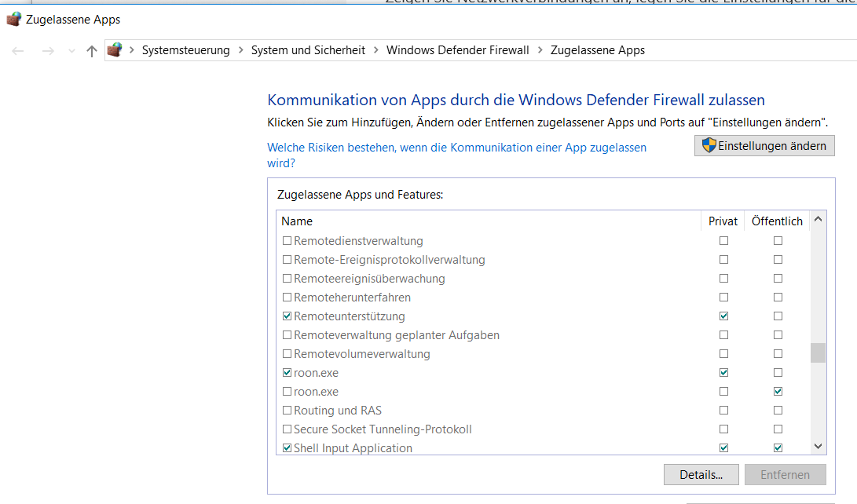857x504 pixels.
Task: Open the Welche Risiken bestehen link
Action: pyautogui.click(x=456, y=155)
